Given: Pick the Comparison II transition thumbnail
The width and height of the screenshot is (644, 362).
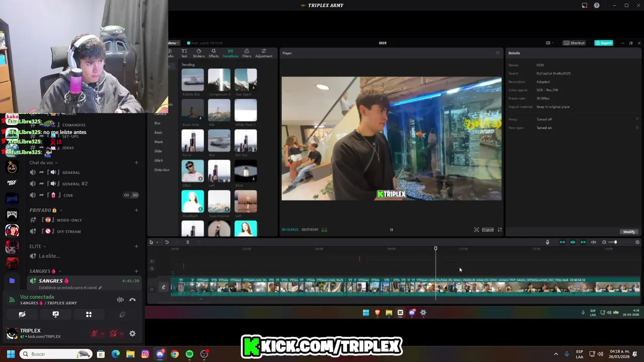Looking at the screenshot, I should coord(219,80).
